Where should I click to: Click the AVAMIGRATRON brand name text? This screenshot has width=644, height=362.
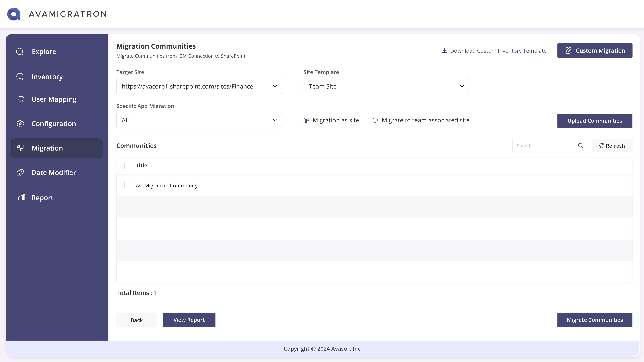[x=68, y=14]
